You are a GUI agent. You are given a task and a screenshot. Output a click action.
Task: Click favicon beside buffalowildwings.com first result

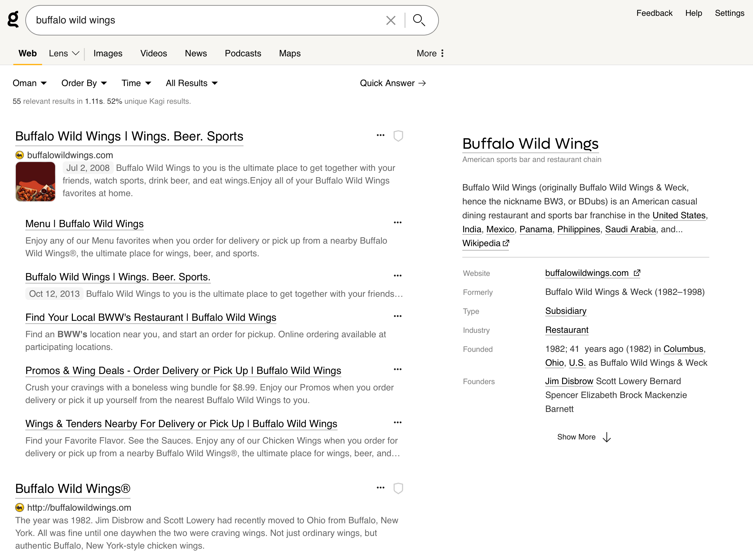click(20, 155)
